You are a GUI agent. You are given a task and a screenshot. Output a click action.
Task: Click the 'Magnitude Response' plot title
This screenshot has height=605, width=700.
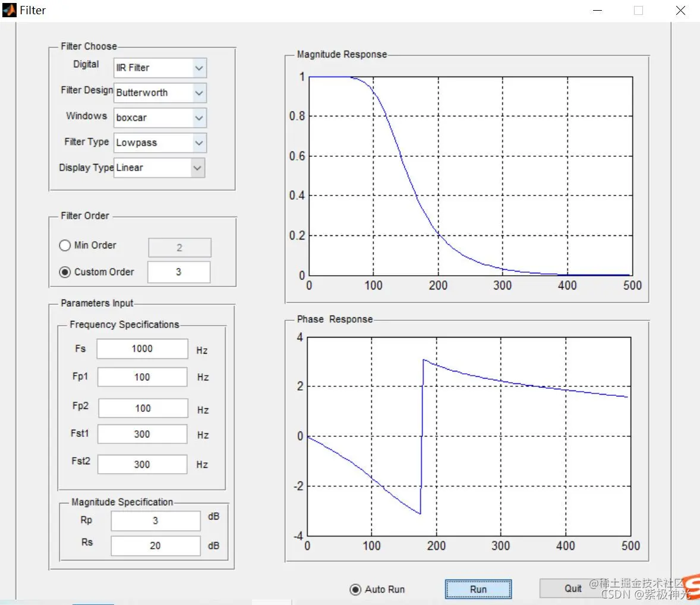pyautogui.click(x=342, y=55)
